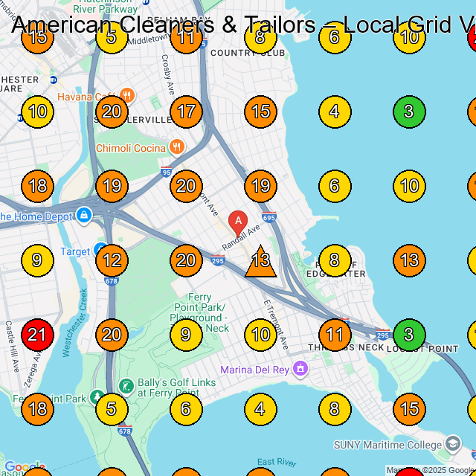Viewport: 476px width, 476px height.
Task: Click the yellow 9 marker over Ferry Point Park label
Action: [x=186, y=335]
